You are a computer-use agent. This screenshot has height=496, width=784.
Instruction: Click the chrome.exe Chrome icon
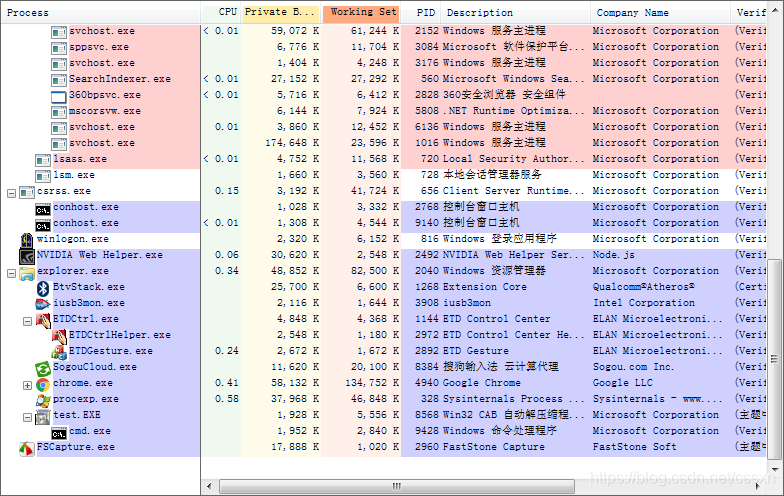[43, 384]
